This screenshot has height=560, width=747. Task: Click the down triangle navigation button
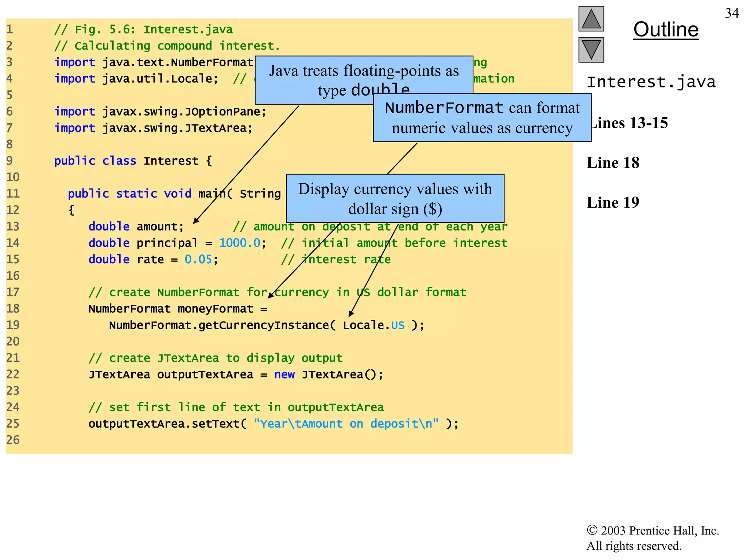point(591,50)
